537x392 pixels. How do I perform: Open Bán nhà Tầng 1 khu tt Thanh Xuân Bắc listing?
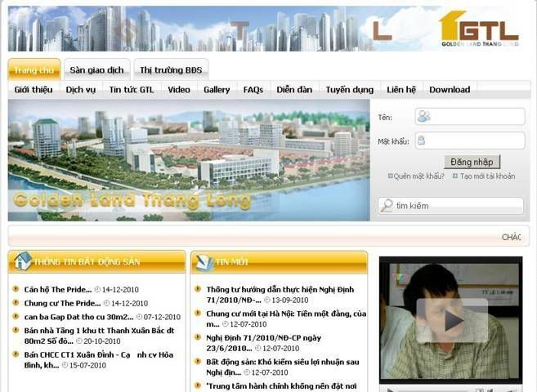pos(100,336)
